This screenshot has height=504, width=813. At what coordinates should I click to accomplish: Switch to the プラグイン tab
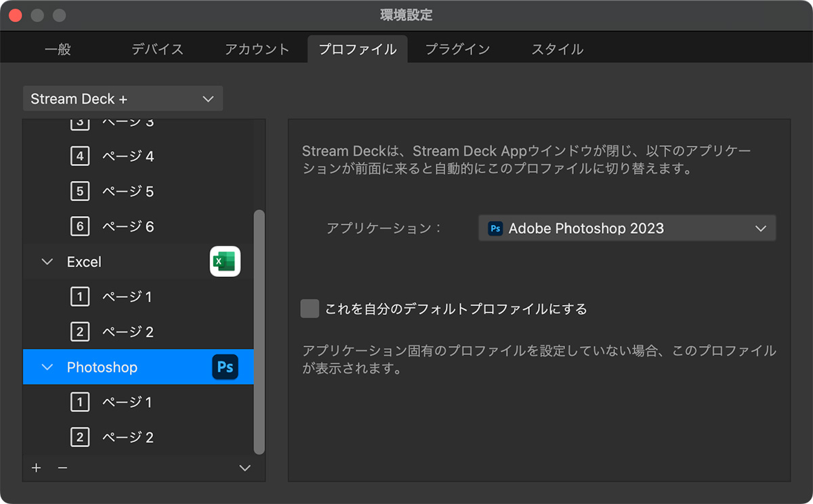(457, 49)
